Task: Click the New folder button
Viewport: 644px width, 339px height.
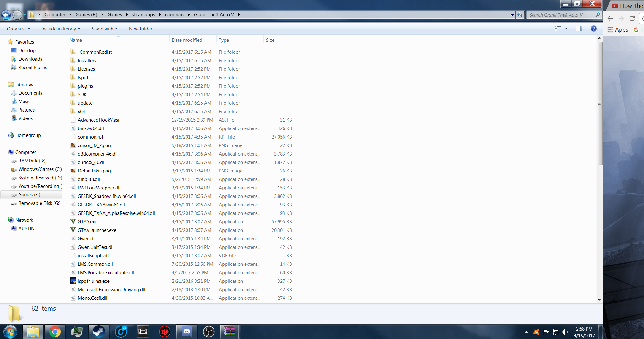Action: click(x=141, y=29)
